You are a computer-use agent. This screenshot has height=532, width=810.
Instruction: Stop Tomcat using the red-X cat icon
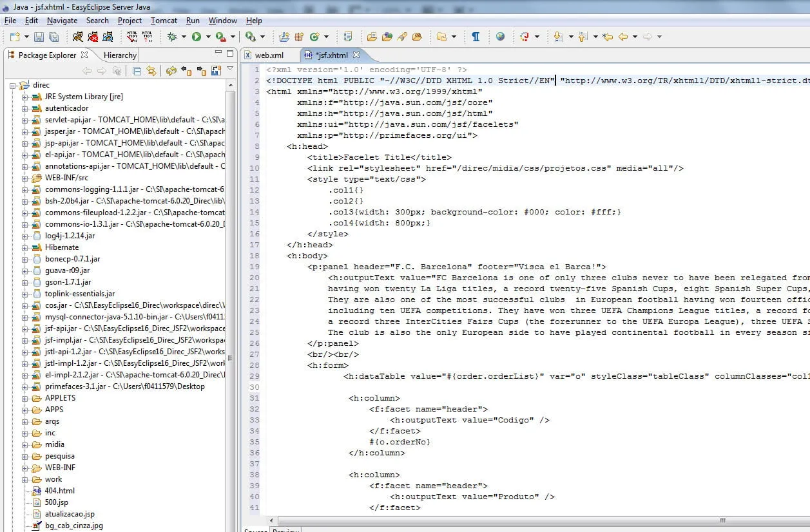92,37
